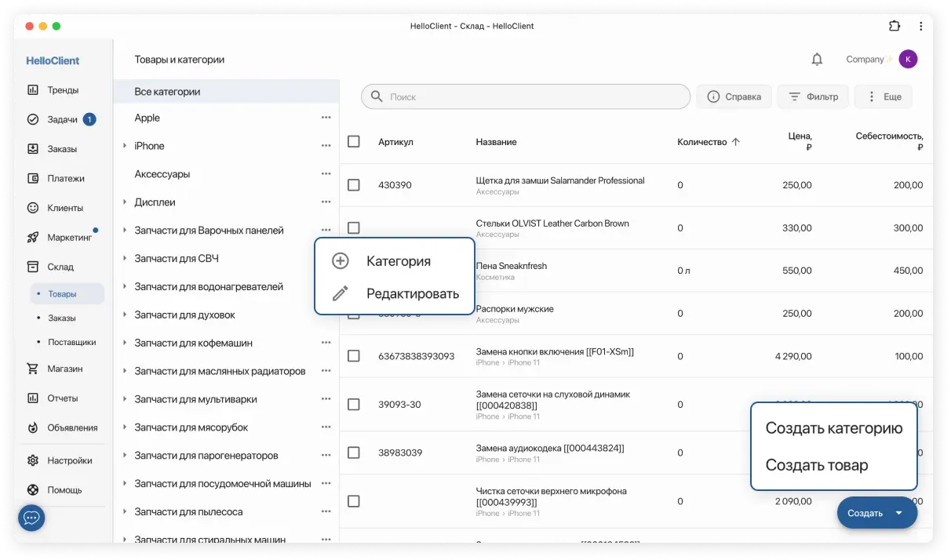
Task: Choose Редактировать in the context menu
Action: click(x=412, y=294)
